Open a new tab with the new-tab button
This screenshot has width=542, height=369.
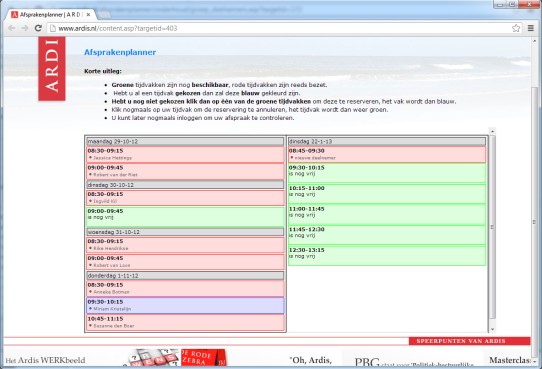click(x=105, y=15)
